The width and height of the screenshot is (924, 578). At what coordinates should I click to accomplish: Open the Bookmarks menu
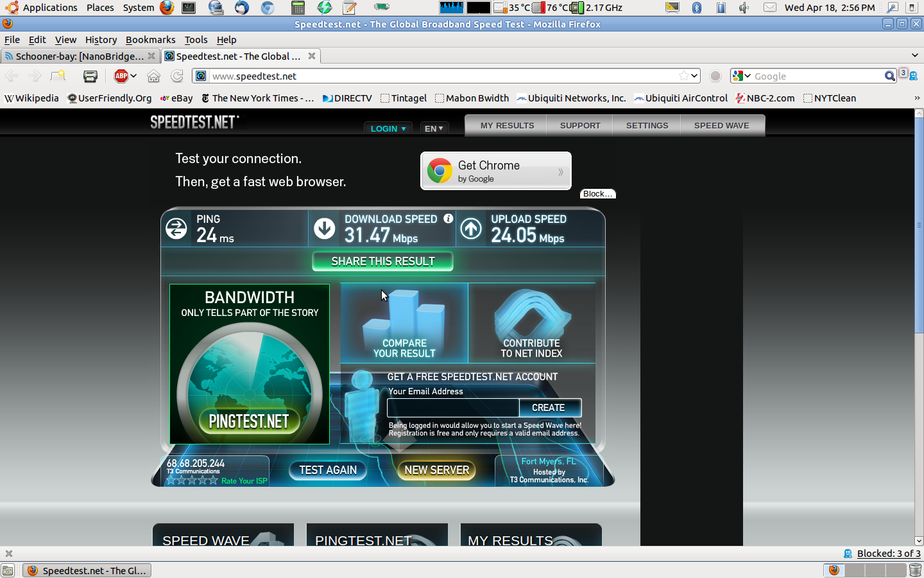click(x=150, y=40)
